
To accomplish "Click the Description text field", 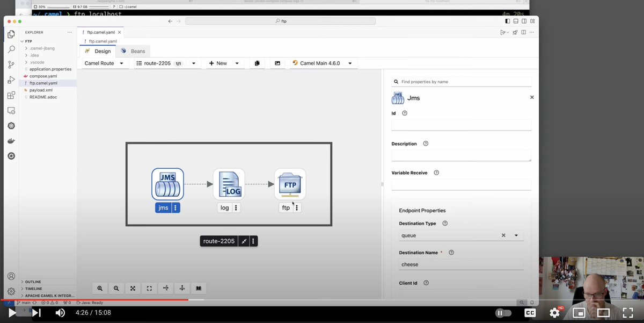I will click(462, 155).
